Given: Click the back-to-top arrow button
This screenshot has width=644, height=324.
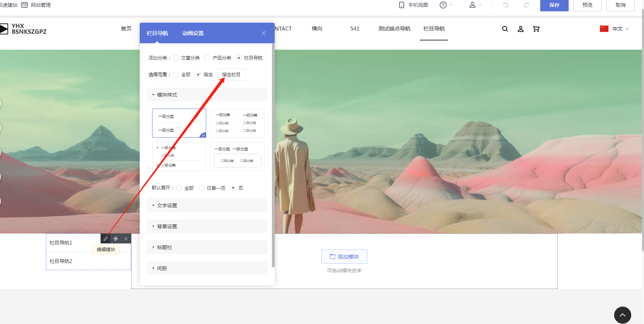Looking at the screenshot, I should click(622, 315).
